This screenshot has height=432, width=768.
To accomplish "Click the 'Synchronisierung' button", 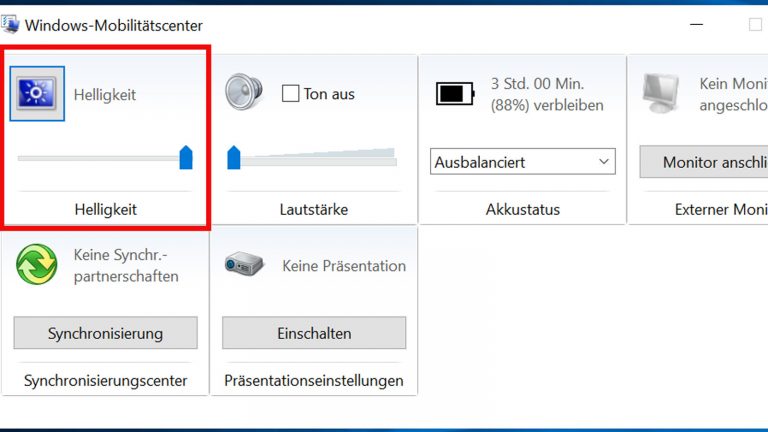I will click(x=105, y=333).
